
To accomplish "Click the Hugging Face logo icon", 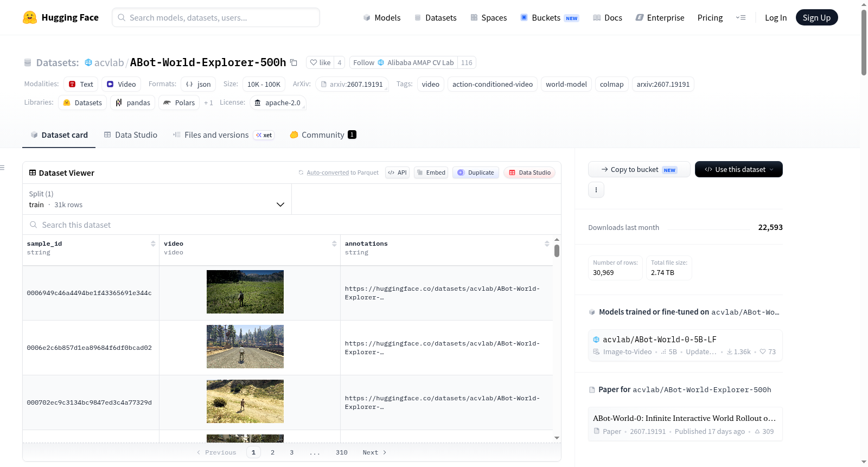I will [30, 17].
